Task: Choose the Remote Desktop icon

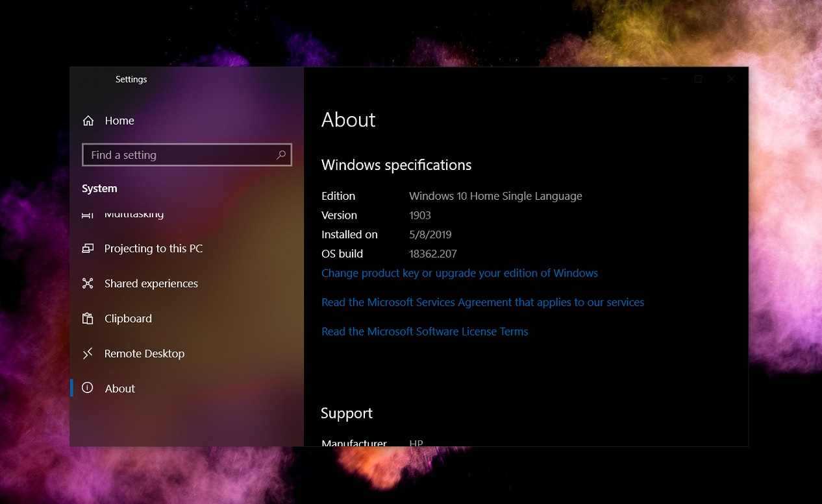Action: (88, 354)
